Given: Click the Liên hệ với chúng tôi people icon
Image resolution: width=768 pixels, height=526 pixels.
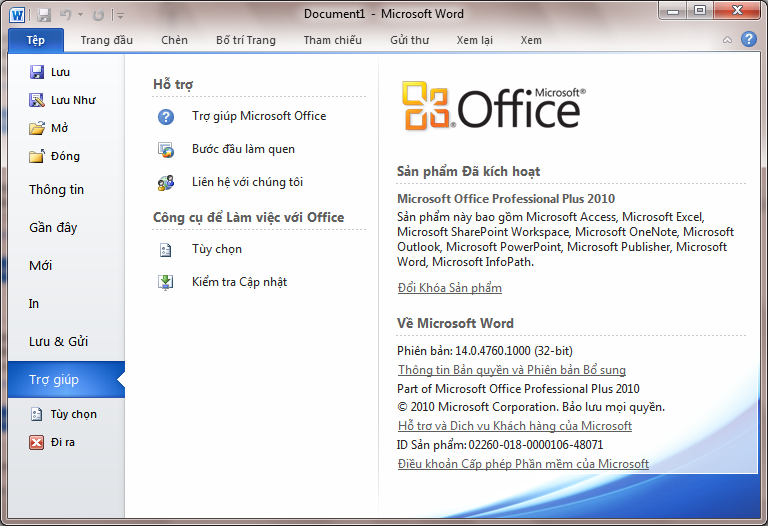Looking at the screenshot, I should point(166,182).
